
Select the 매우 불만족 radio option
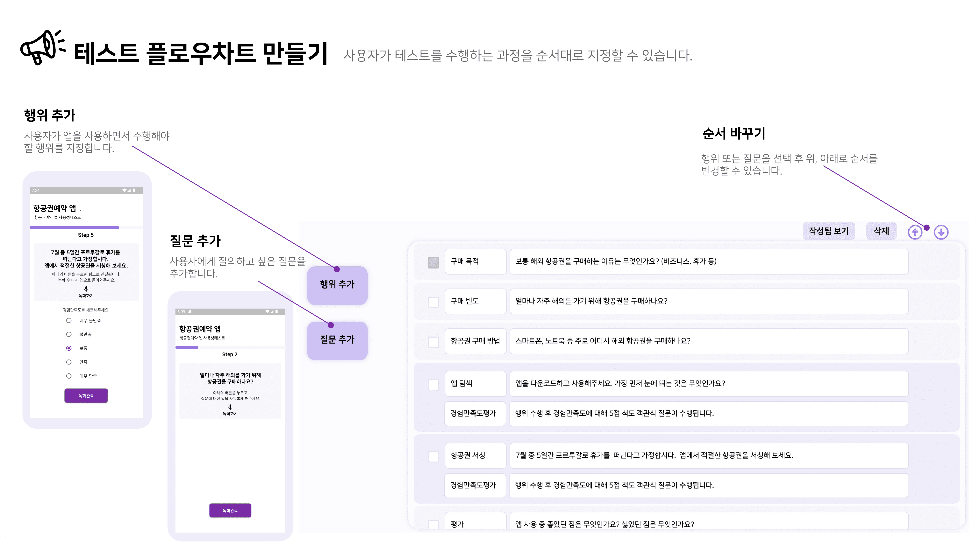(x=69, y=321)
